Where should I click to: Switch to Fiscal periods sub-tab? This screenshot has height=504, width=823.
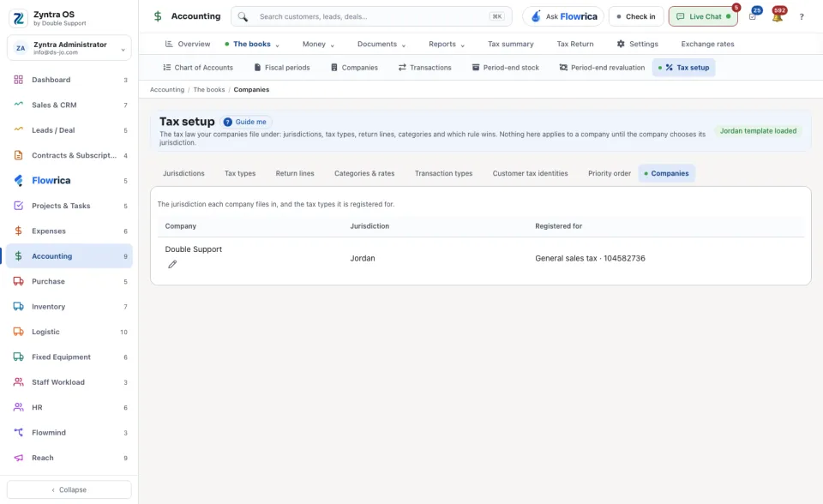point(282,68)
